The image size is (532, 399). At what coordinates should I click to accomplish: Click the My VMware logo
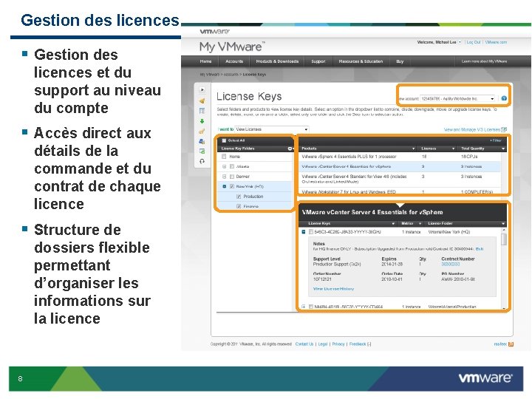point(233,47)
